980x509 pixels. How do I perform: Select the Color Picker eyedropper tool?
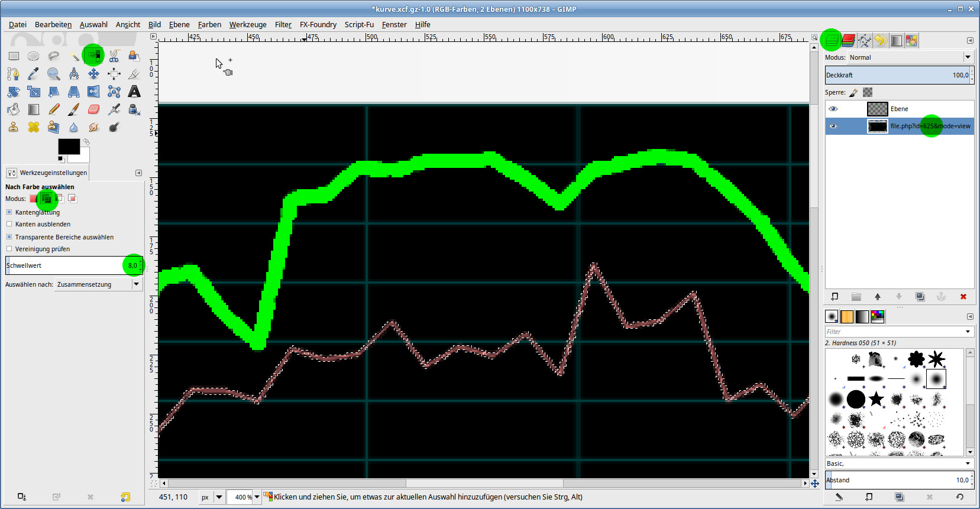pyautogui.click(x=34, y=74)
